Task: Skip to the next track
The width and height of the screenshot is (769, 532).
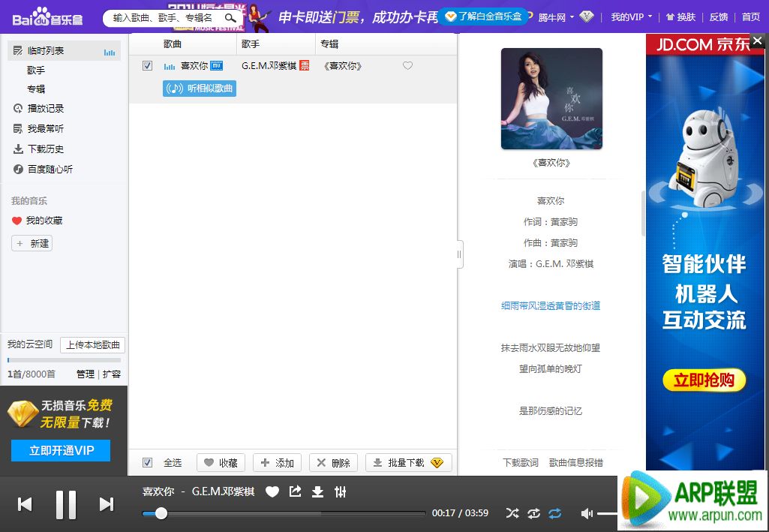Action: 107,504
